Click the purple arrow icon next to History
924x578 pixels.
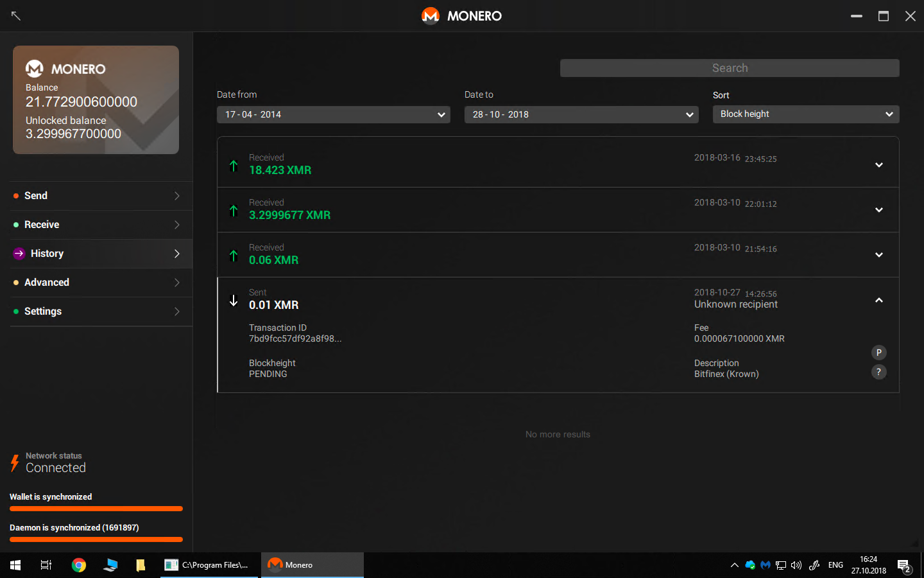coord(19,254)
